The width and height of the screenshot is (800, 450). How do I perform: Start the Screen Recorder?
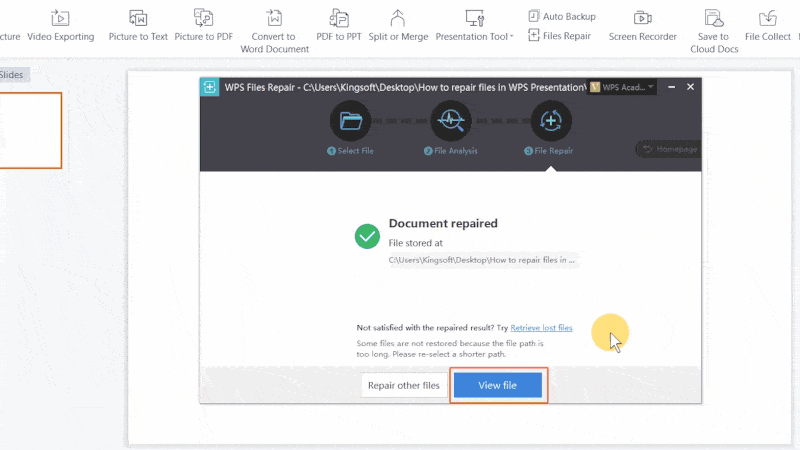642,26
